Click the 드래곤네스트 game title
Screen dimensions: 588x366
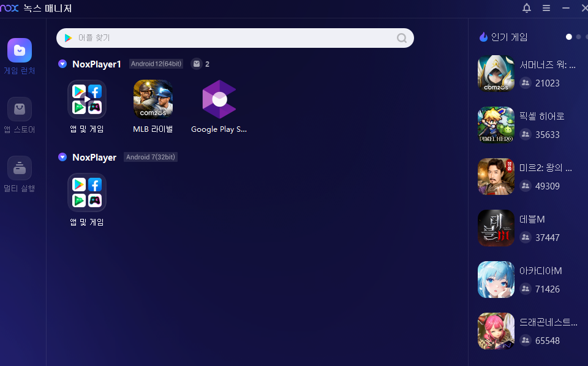pos(548,322)
